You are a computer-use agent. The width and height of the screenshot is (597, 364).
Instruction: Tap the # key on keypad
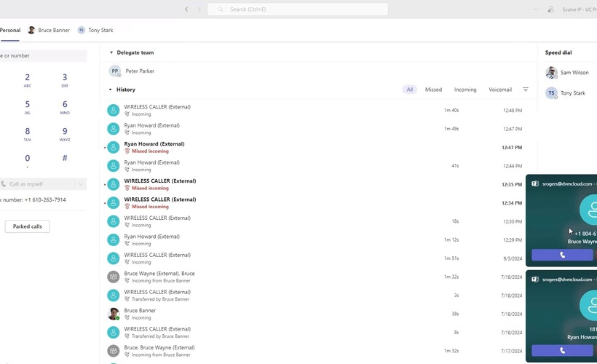coord(65,158)
